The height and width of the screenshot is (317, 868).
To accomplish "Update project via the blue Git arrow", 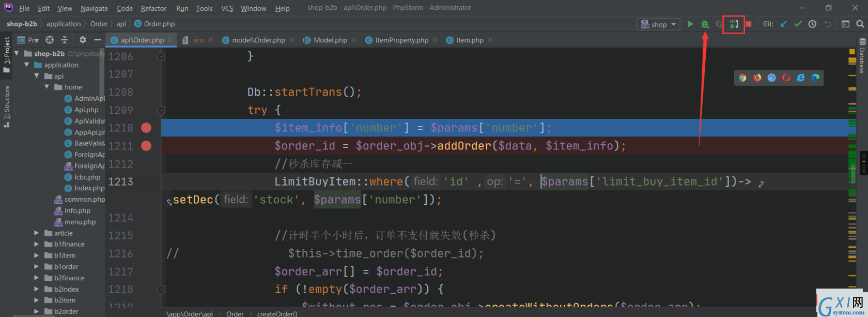I will [x=783, y=24].
